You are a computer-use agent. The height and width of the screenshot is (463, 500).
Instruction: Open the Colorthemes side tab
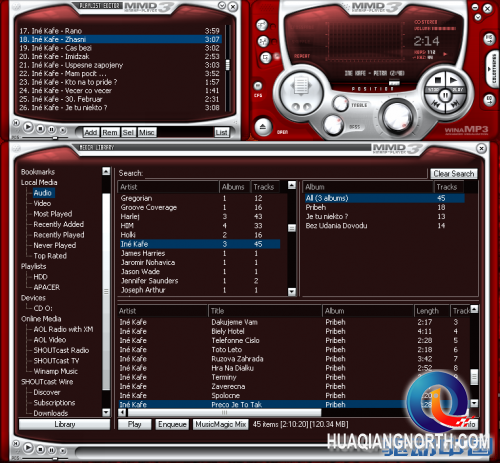(x=493, y=69)
